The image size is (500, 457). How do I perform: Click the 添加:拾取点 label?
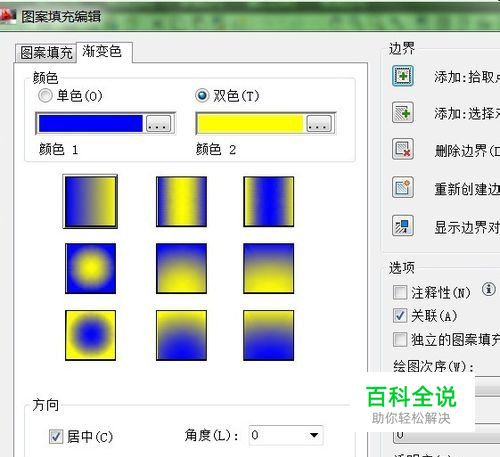coord(467,77)
